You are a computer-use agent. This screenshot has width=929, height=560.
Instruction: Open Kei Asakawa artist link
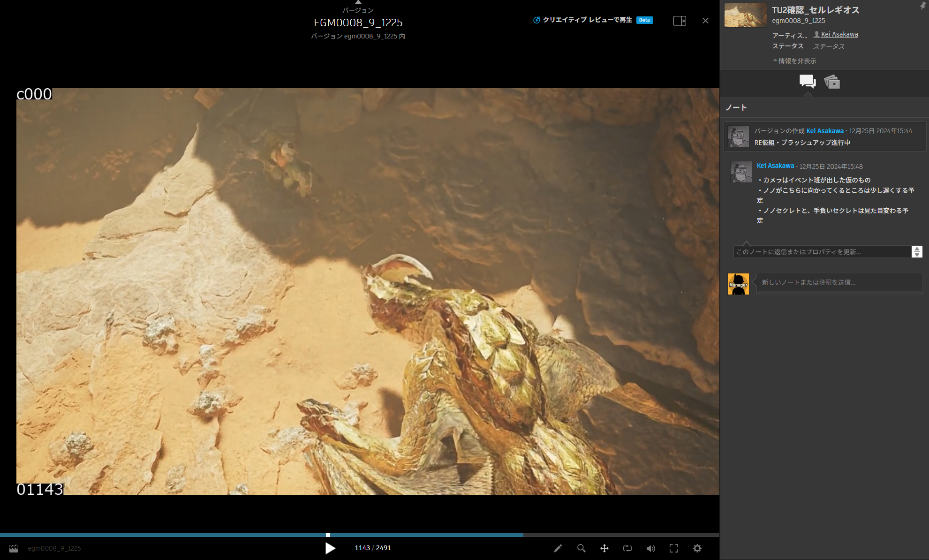point(839,34)
